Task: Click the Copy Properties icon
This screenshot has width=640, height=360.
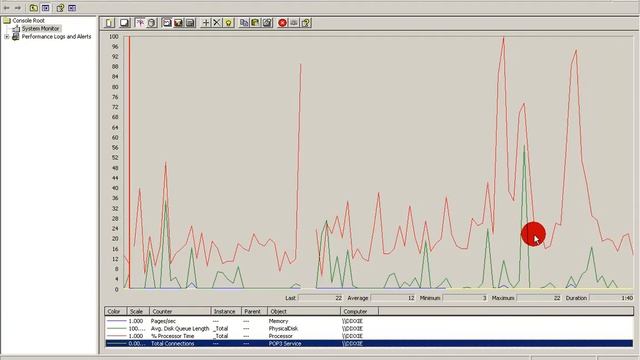Action: point(244,23)
